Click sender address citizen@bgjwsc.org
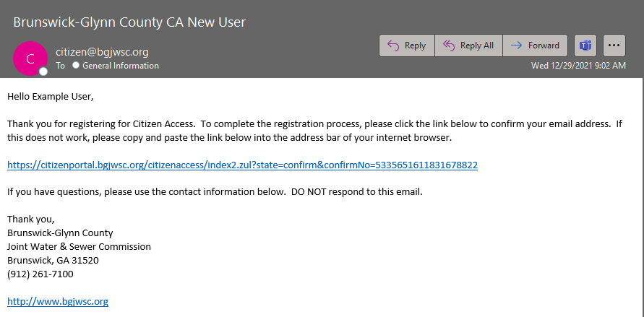Screen dimensions: 644x317 [x=102, y=52]
